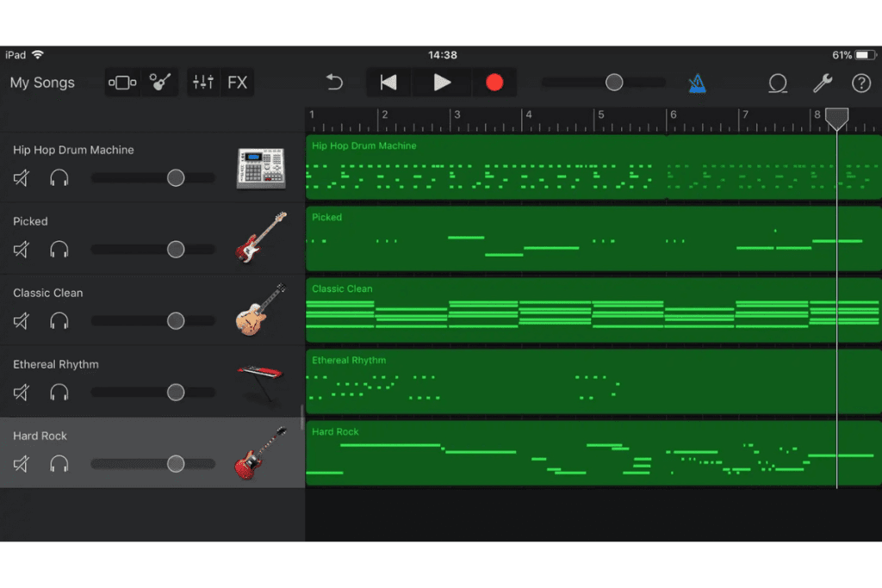The width and height of the screenshot is (882, 588).
Task: Adjust Hip Hop Drum Machine volume slider
Action: pyautogui.click(x=153, y=178)
